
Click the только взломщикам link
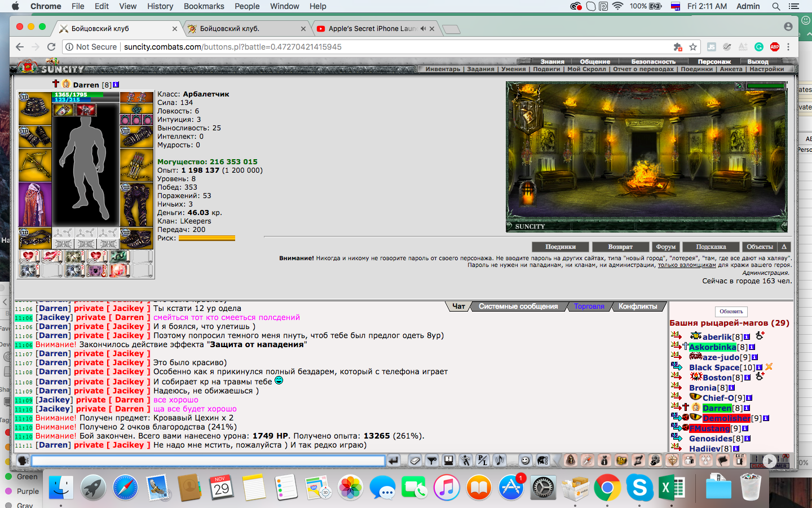[686, 265]
